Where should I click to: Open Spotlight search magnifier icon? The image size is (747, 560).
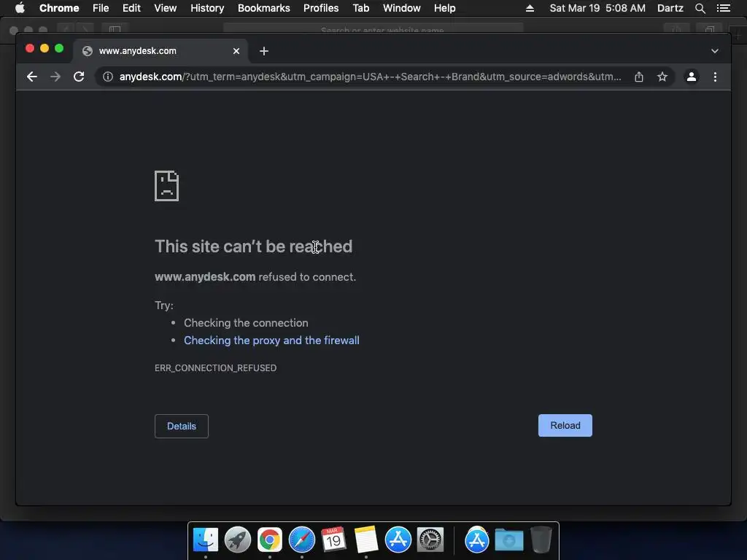coord(700,8)
